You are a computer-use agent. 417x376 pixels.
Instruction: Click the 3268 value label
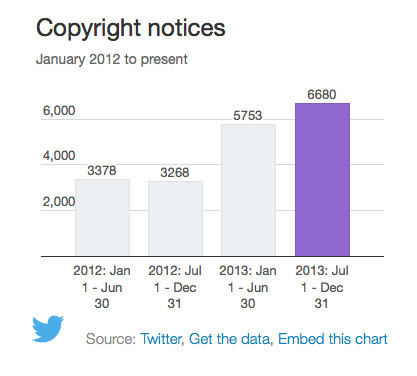click(x=175, y=173)
